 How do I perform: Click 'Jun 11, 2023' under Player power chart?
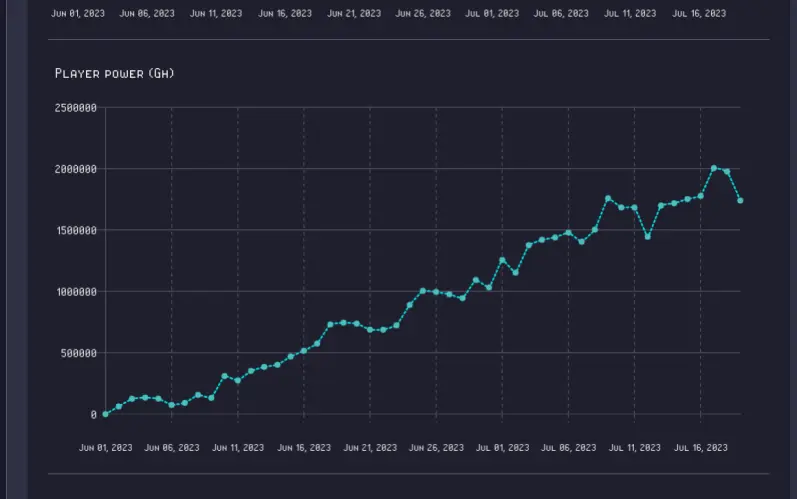click(238, 448)
